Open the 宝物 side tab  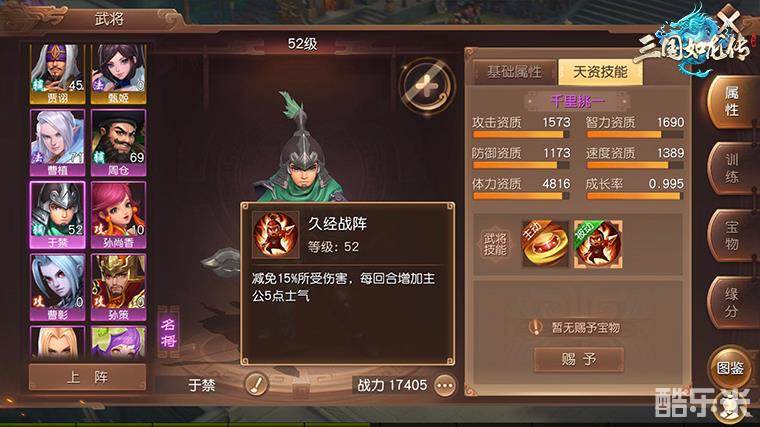(x=732, y=236)
